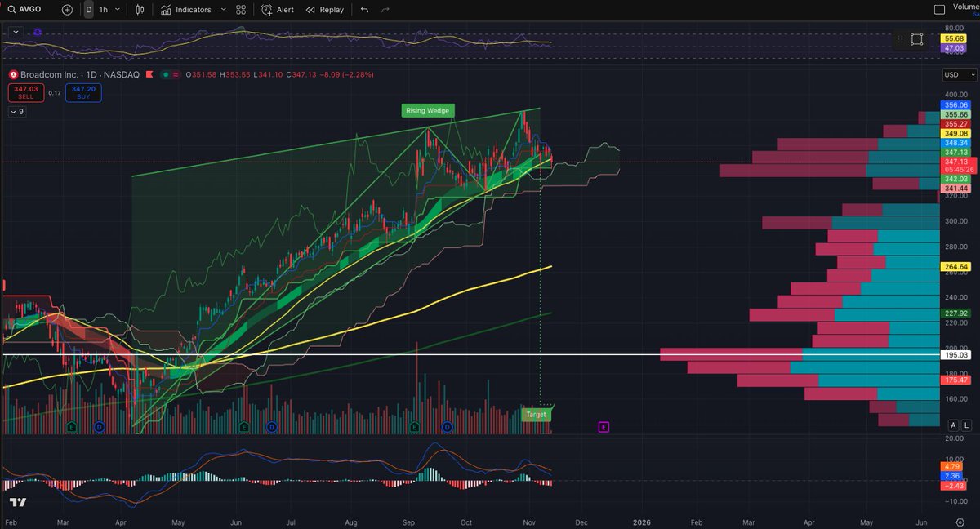Click the 47.03 purple RSI value label
Image resolution: width=980 pixels, height=529 pixels.
pos(953,49)
